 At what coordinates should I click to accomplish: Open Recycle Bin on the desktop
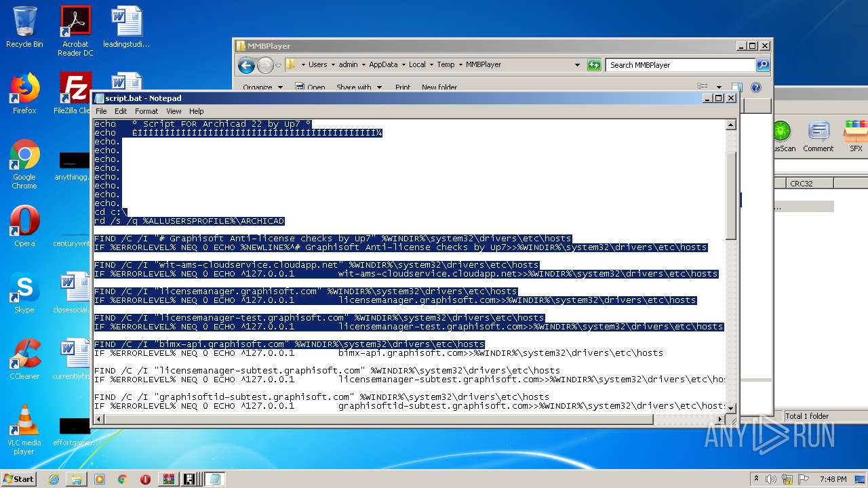[x=24, y=27]
